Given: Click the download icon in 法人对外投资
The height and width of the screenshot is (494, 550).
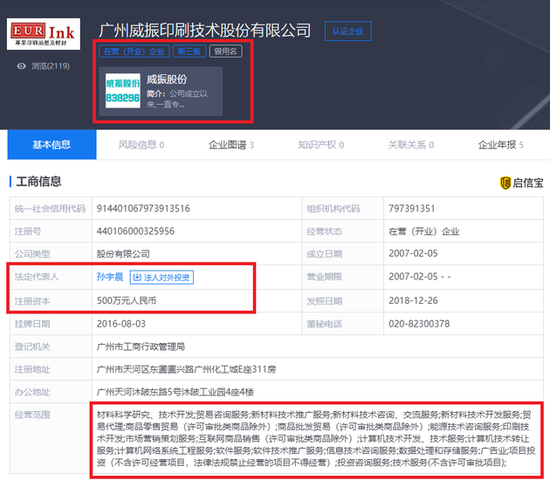Looking at the screenshot, I should click(137, 277).
